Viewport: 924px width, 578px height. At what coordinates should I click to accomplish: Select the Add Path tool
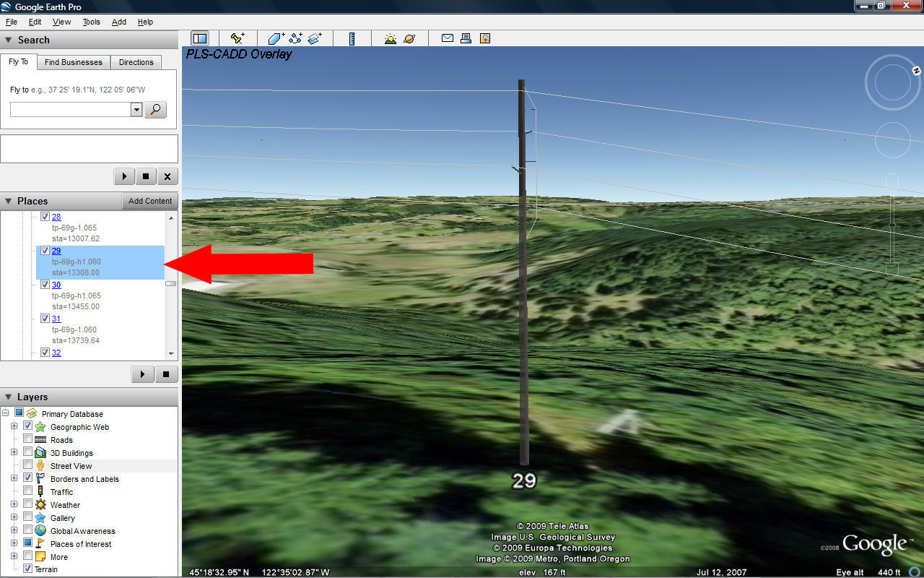(x=295, y=38)
